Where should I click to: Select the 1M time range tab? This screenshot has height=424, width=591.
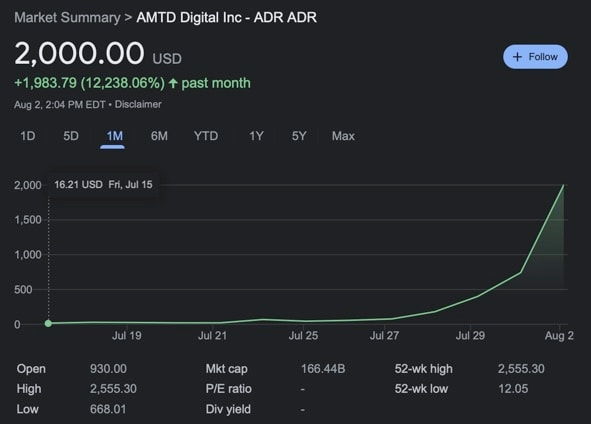tap(115, 136)
